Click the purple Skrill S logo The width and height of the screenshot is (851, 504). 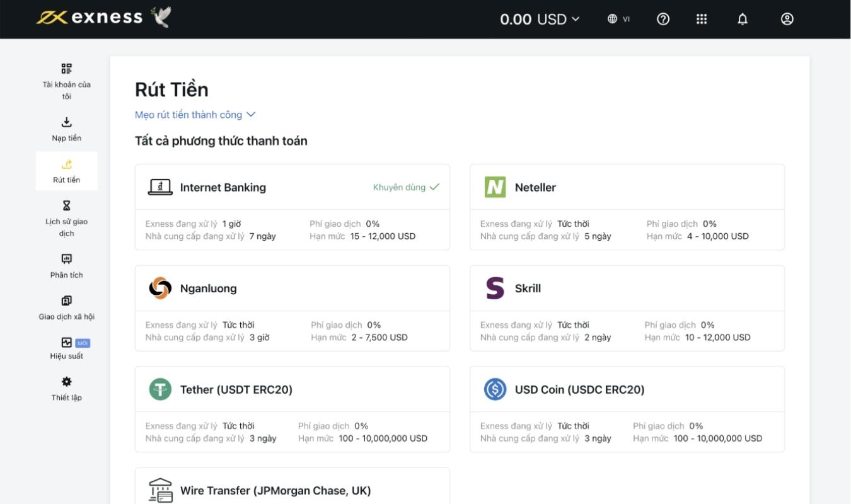click(495, 289)
